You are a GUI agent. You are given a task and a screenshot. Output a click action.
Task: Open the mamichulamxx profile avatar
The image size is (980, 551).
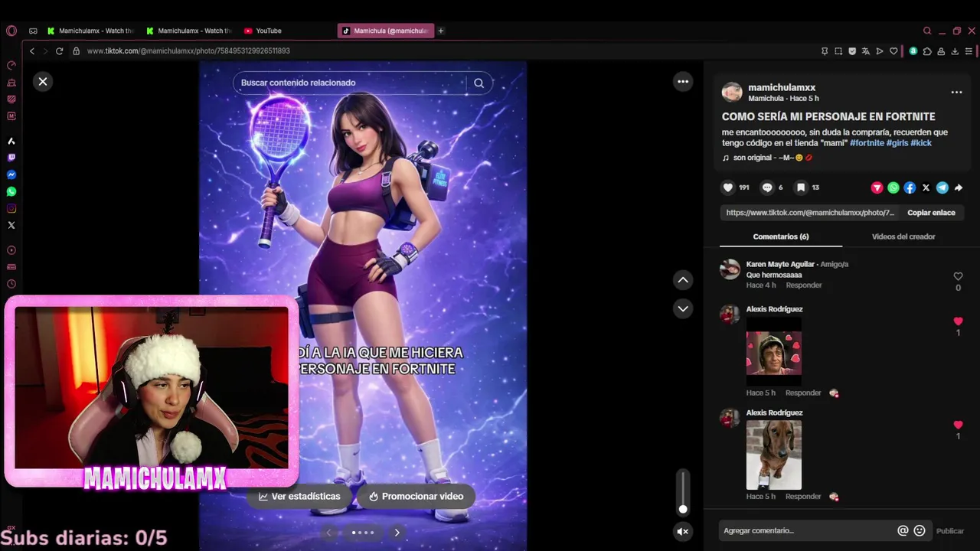[732, 92]
